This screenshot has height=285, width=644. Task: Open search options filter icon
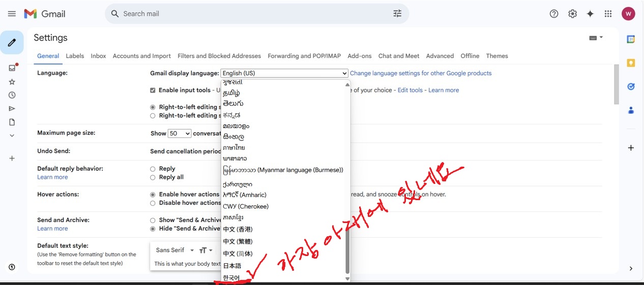click(397, 14)
